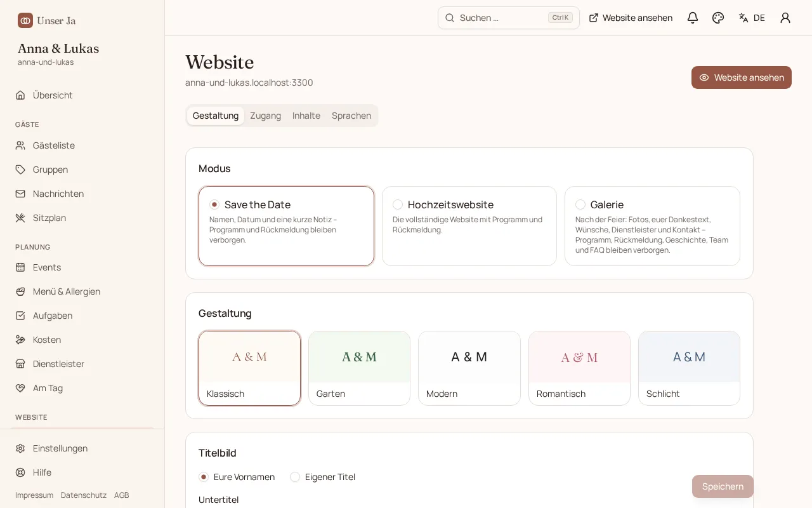
Task: Pick the Schlicht design theme
Action: click(x=689, y=368)
